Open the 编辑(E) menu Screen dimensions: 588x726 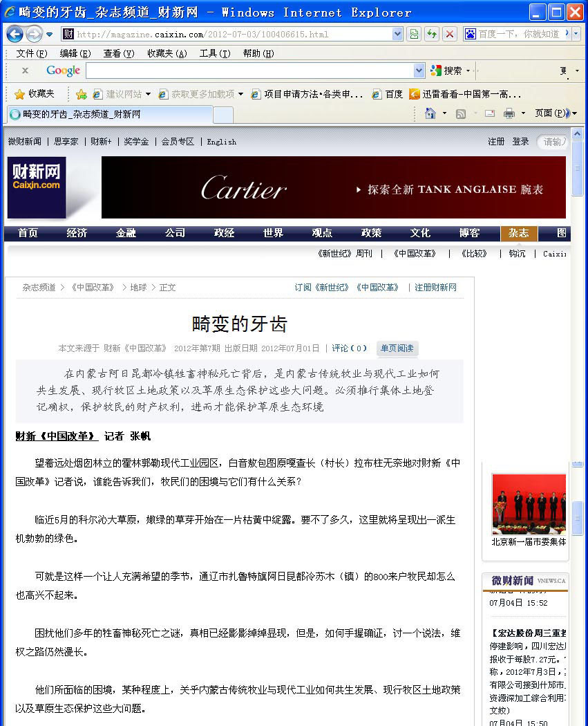click(x=75, y=54)
